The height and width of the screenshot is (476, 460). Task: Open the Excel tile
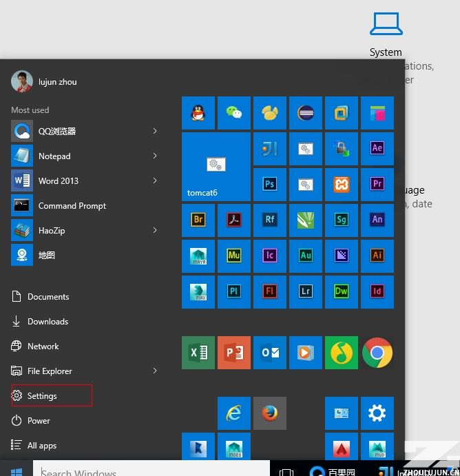[198, 353]
